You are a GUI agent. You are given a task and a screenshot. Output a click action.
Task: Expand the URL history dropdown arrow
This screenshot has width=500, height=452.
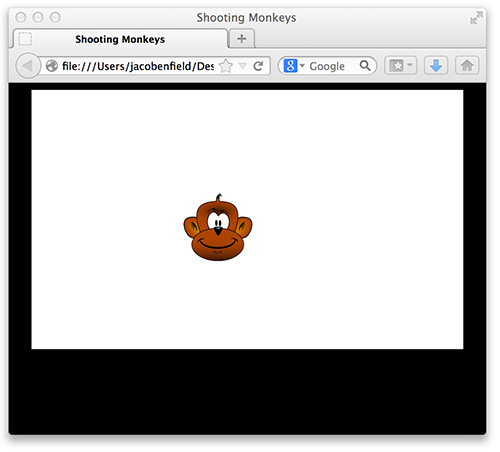243,66
